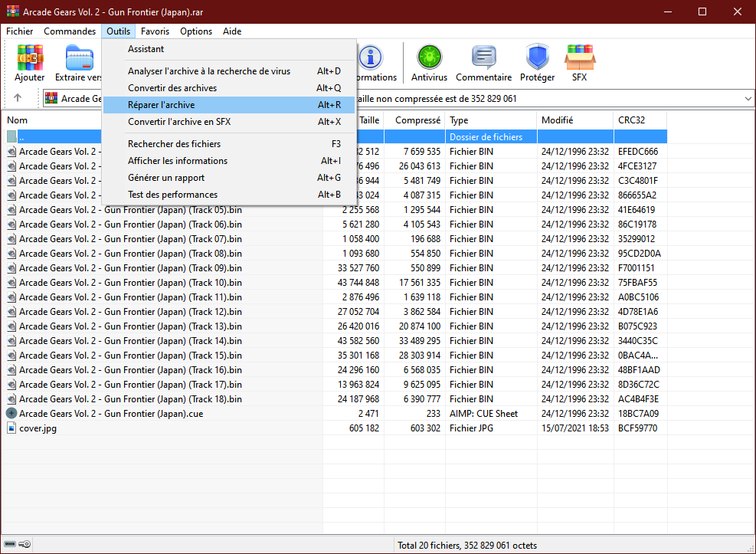Click the Dossier de fichiers cell
756x554 pixels.
(486, 137)
